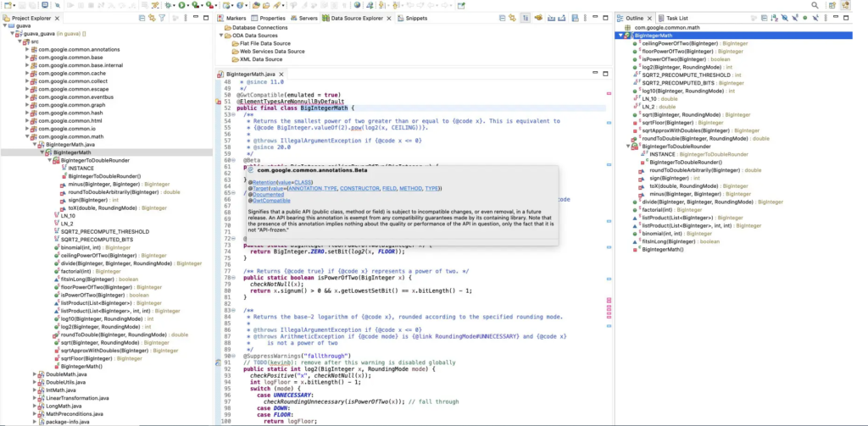Toggle Hide Fields in Outline
The height and width of the screenshot is (426, 868).
click(x=784, y=18)
